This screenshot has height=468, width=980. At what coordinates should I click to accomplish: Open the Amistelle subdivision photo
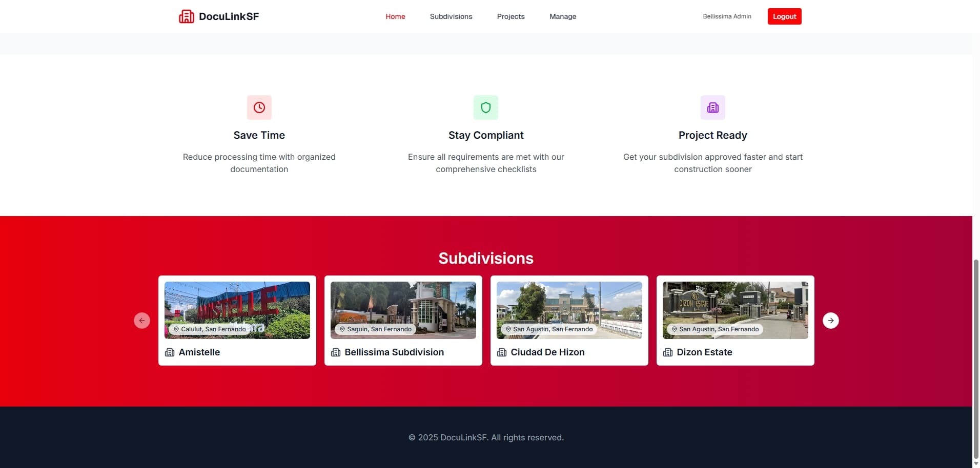pos(237,305)
